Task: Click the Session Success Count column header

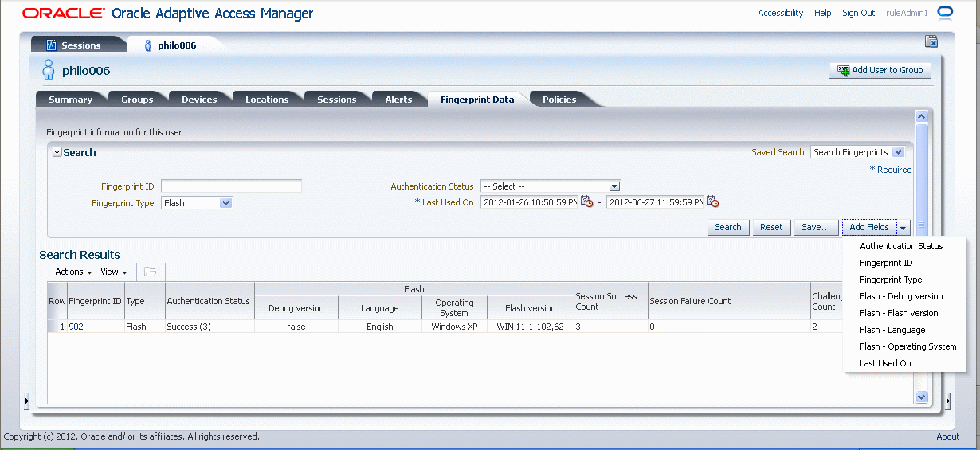Action: click(610, 301)
